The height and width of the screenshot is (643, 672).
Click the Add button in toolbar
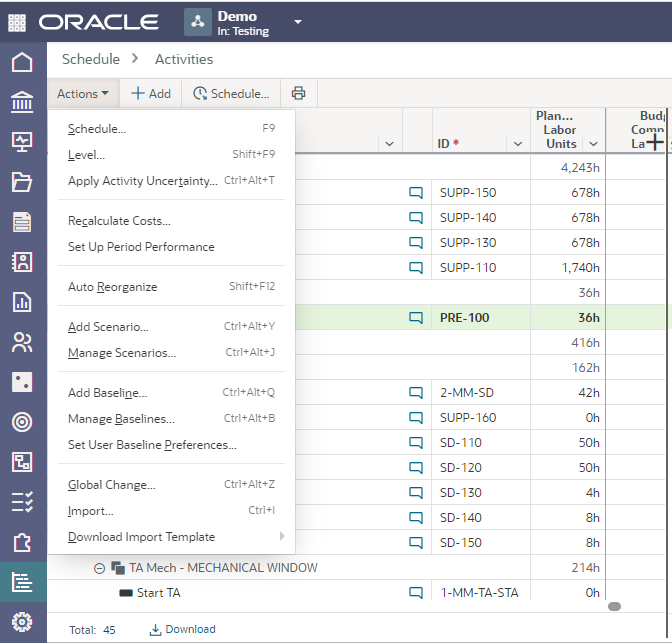(x=151, y=94)
